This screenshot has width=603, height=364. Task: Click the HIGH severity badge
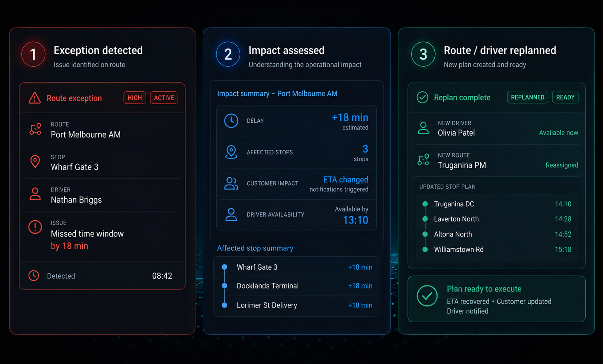135,98
